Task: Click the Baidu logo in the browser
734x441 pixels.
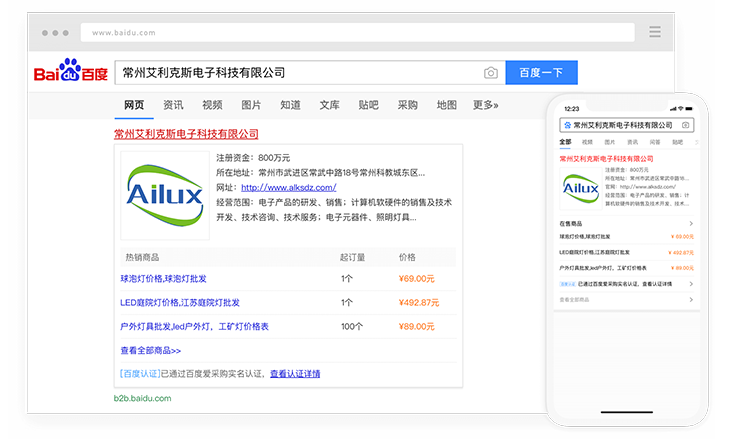Action: pos(71,70)
